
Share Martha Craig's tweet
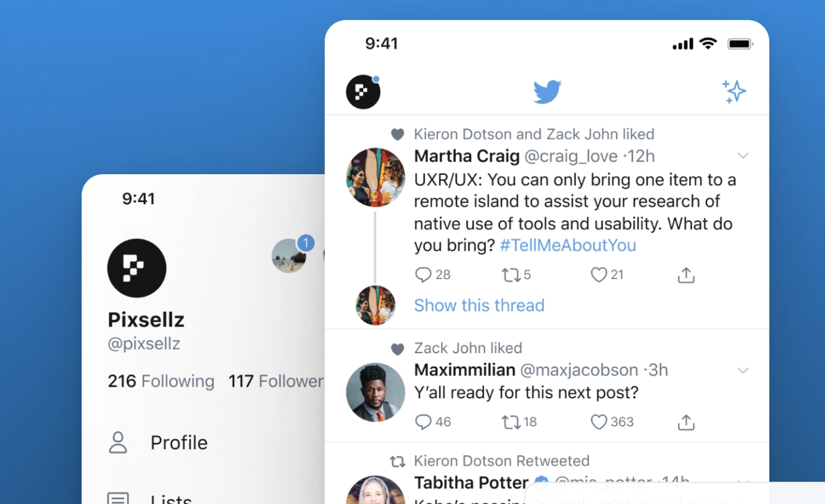tap(686, 274)
